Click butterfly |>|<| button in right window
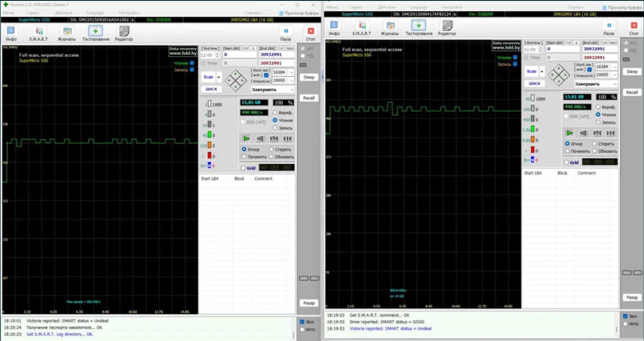Viewport: 644px width, 341px height. point(611,133)
